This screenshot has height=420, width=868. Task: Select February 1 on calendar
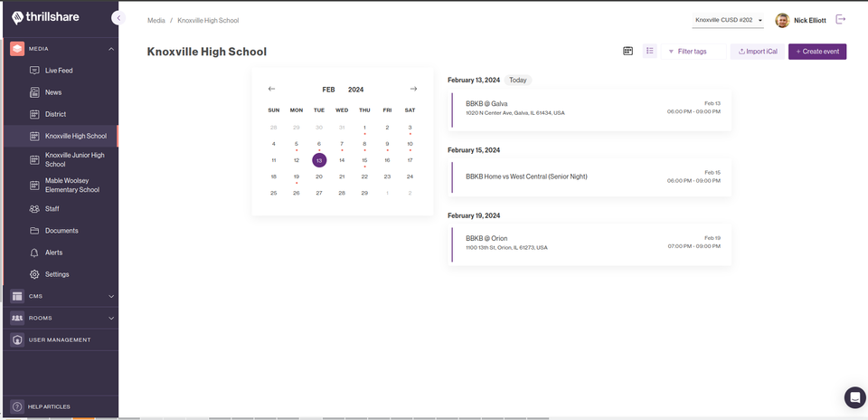[364, 128]
